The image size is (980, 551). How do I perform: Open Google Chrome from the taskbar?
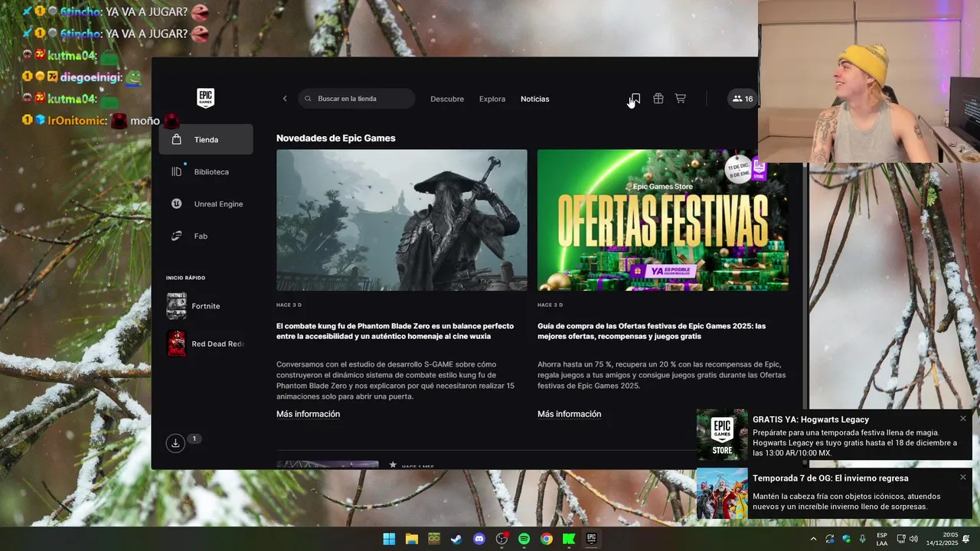(546, 539)
